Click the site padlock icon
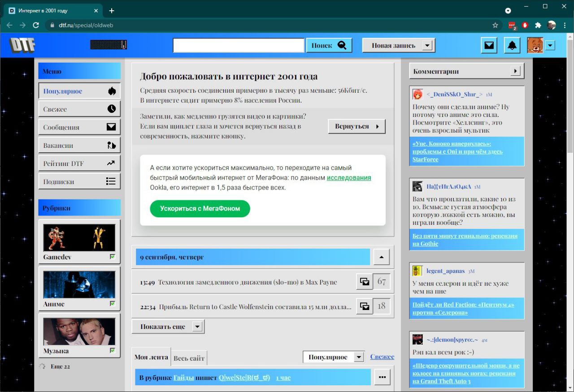This screenshot has width=574, height=392. [x=52, y=25]
